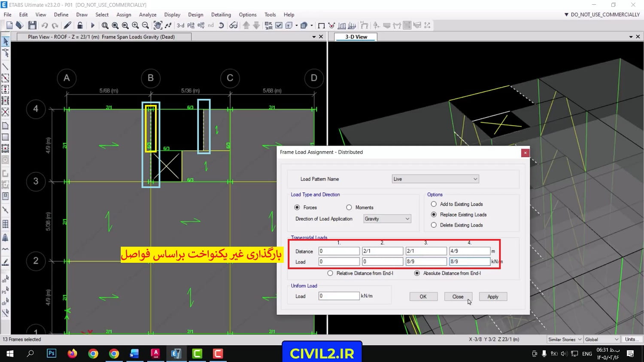Select the pointer tool in left toolbar

[6, 42]
